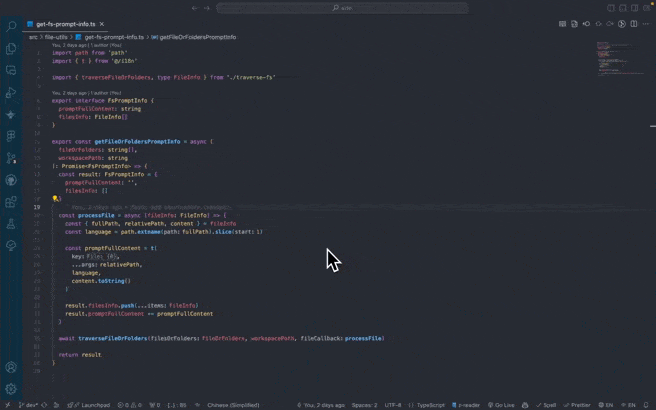Screen dimensions: 656x410
Task: Click the lightbulb code action icon
Action: [x=55, y=199]
